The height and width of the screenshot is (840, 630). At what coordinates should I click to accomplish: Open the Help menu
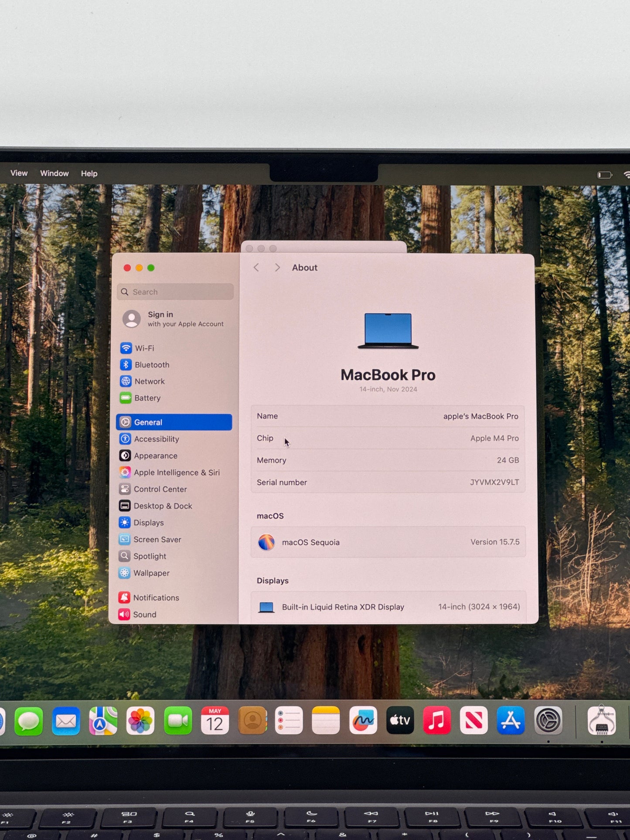pyautogui.click(x=89, y=173)
